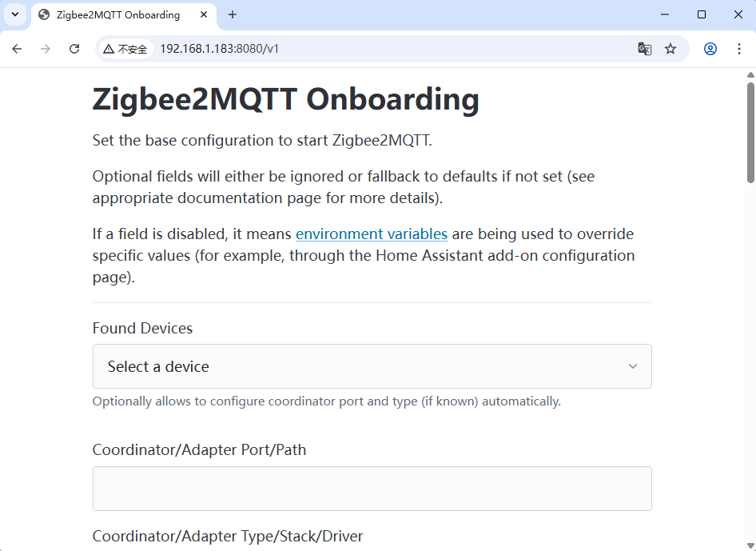Open the 'Select a device' dropdown

click(372, 366)
